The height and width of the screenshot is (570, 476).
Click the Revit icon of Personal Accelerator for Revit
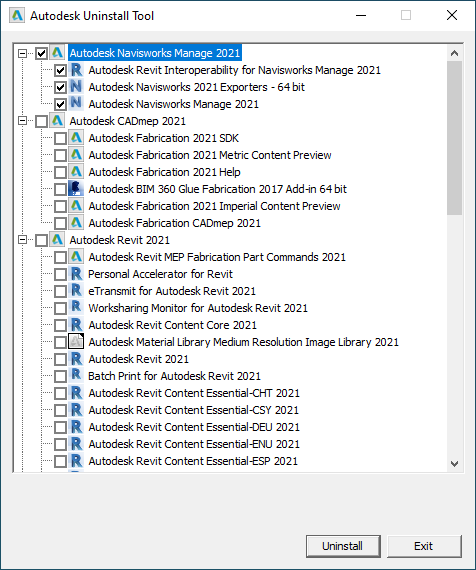76,274
